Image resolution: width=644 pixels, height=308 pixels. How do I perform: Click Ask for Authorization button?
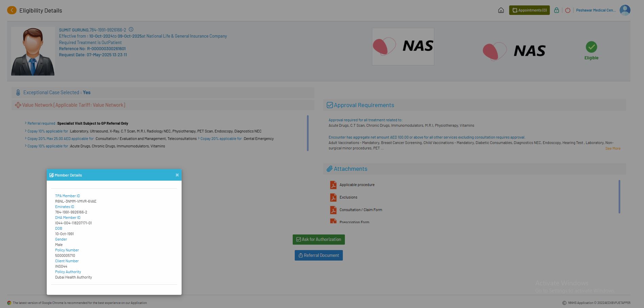pos(319,240)
